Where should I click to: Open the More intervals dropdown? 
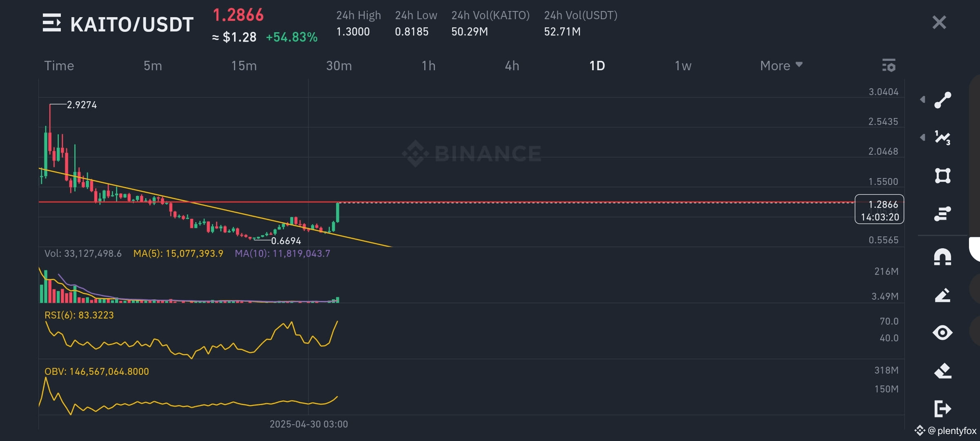pyautogui.click(x=781, y=66)
